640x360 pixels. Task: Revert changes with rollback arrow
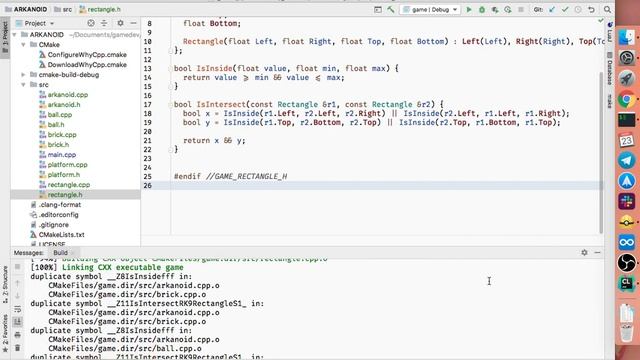coord(591,9)
